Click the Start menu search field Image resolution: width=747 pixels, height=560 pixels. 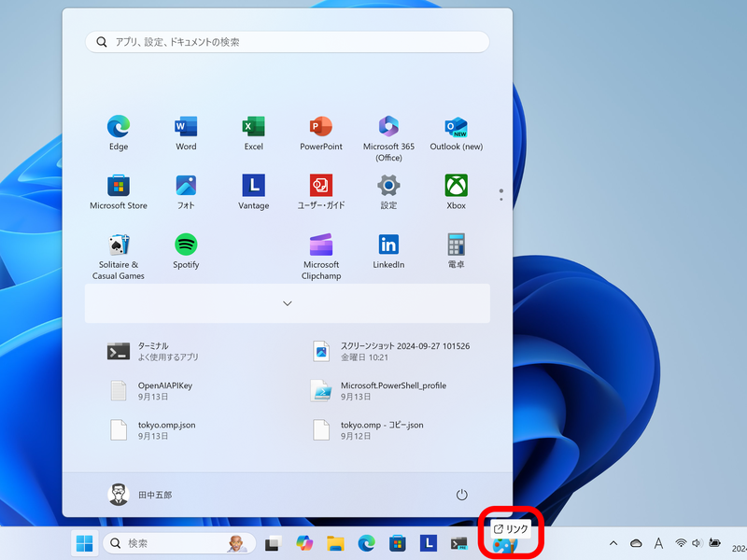coord(288,42)
